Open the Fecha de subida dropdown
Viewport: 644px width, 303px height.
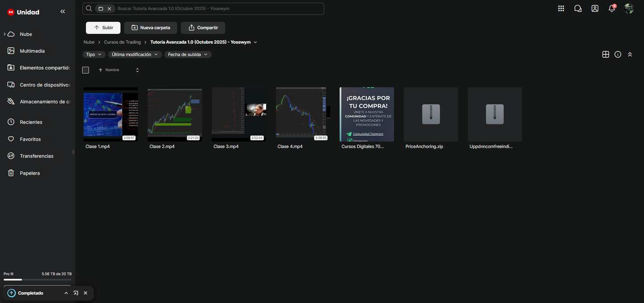pos(188,54)
